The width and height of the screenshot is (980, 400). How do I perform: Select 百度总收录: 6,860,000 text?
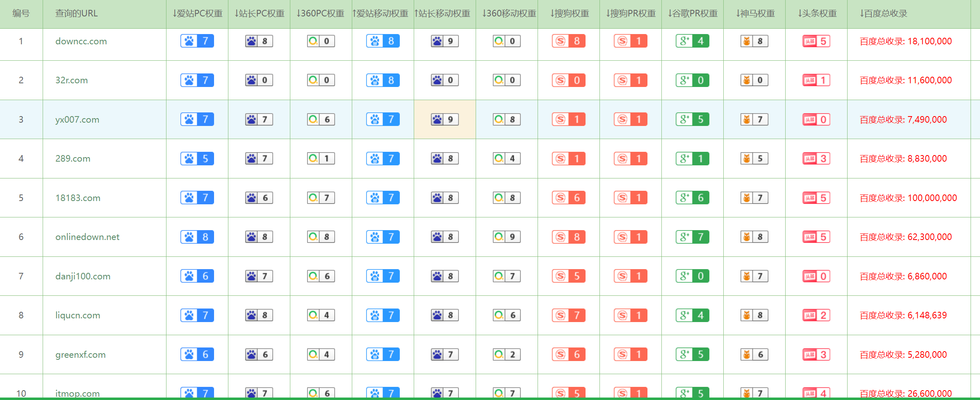pyautogui.click(x=903, y=276)
